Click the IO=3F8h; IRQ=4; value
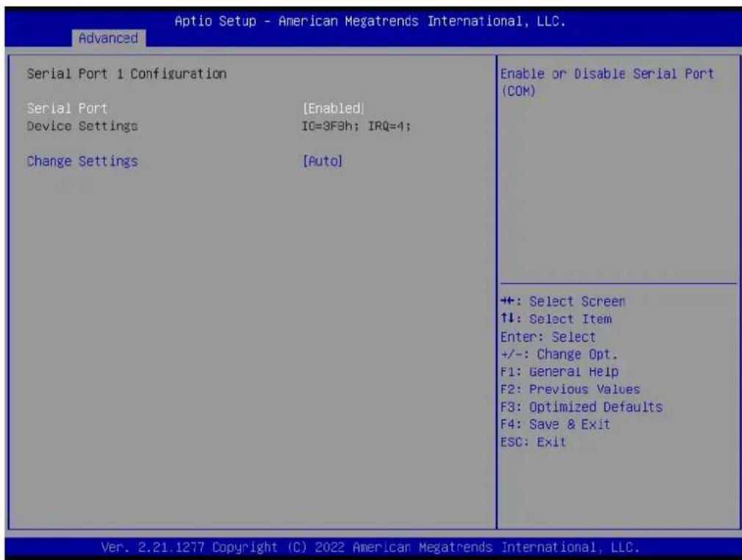The width and height of the screenshot is (742, 560). 357,126
